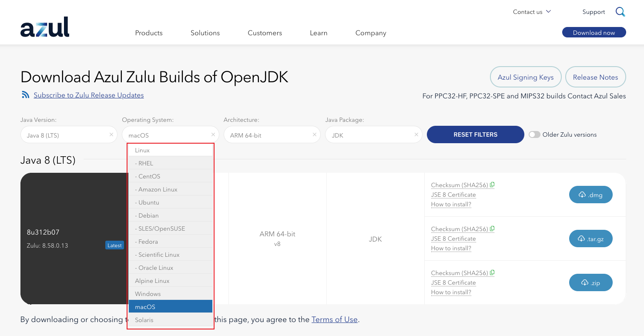The image size is (644, 336).
Task: Clear the macOS operating system filter
Action: tap(213, 135)
